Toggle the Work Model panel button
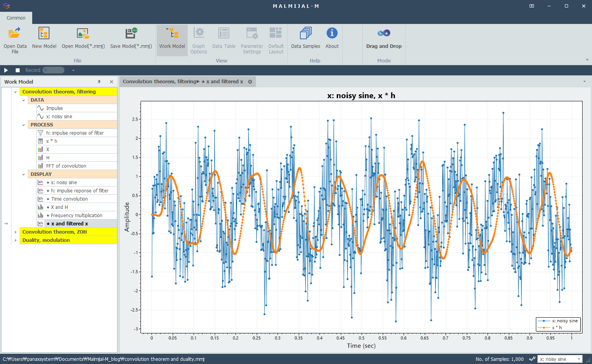This screenshot has height=364, width=592. (172, 40)
